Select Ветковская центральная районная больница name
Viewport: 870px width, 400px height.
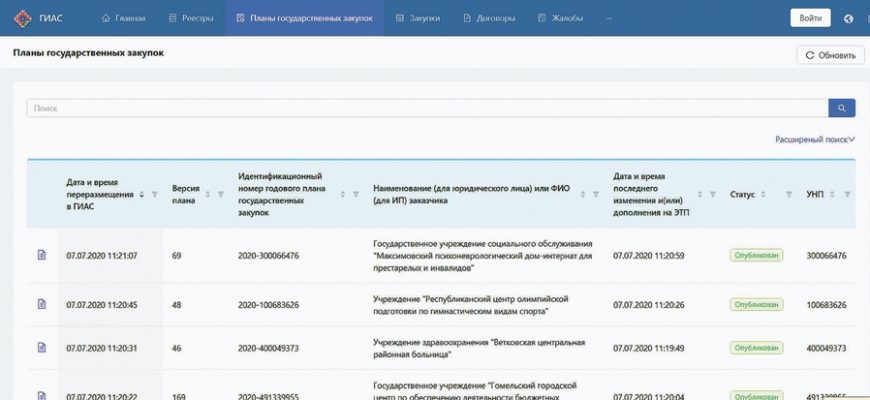479,348
